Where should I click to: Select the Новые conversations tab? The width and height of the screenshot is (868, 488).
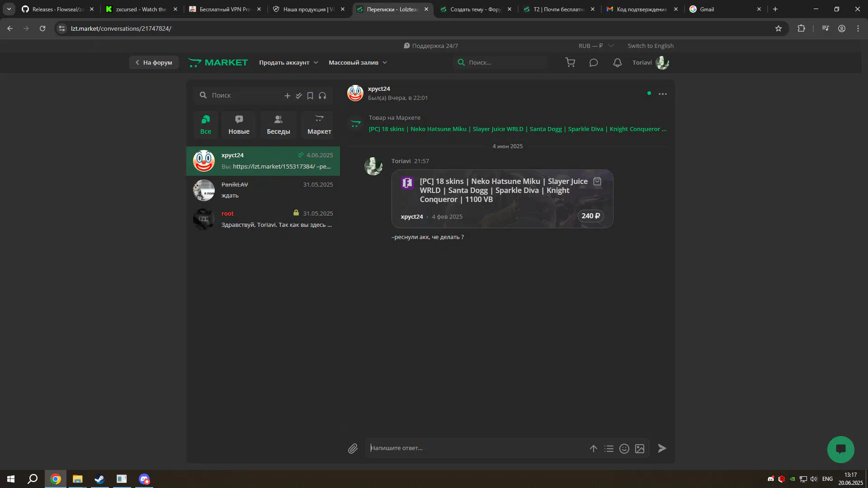click(x=239, y=125)
